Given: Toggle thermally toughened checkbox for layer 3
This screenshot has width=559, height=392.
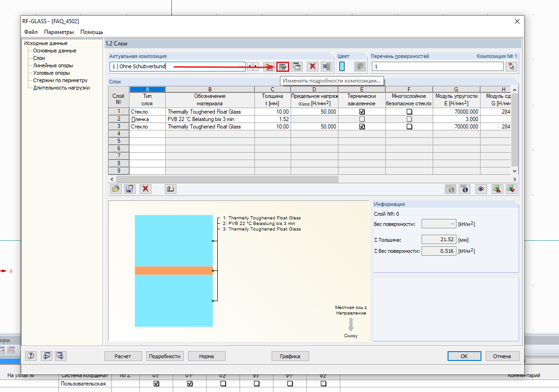Looking at the screenshot, I should [362, 127].
